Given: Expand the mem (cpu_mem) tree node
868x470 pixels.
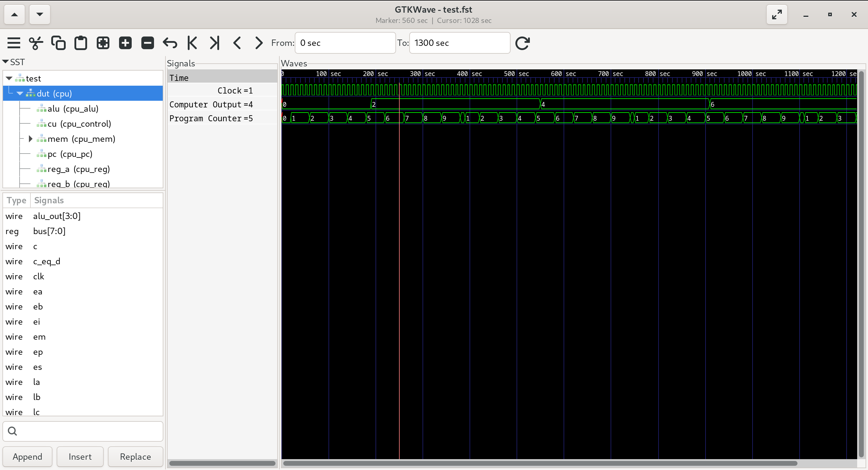Looking at the screenshot, I should [x=30, y=138].
